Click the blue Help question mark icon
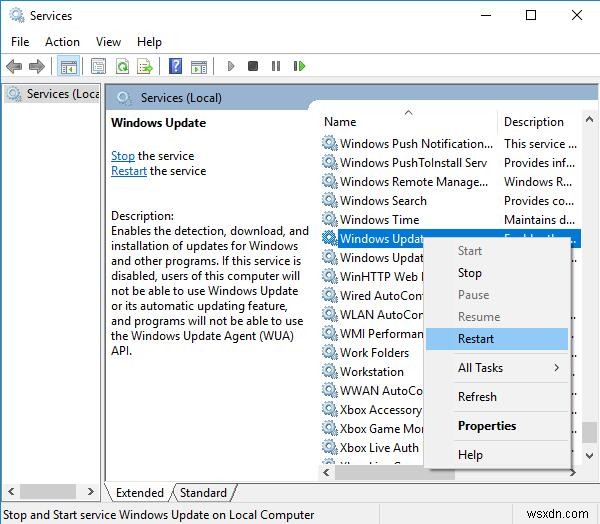 (175, 67)
